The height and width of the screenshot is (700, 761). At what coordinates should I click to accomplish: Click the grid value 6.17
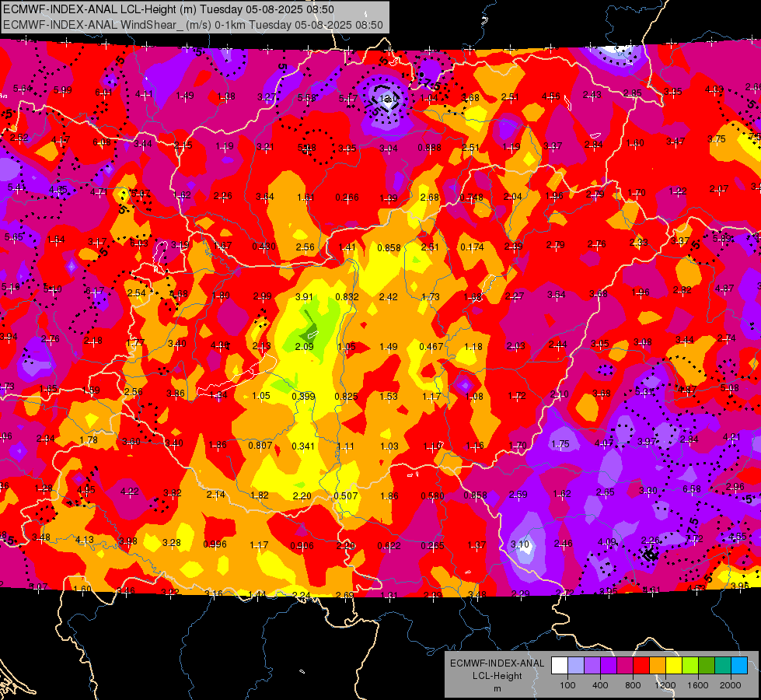(x=95, y=292)
